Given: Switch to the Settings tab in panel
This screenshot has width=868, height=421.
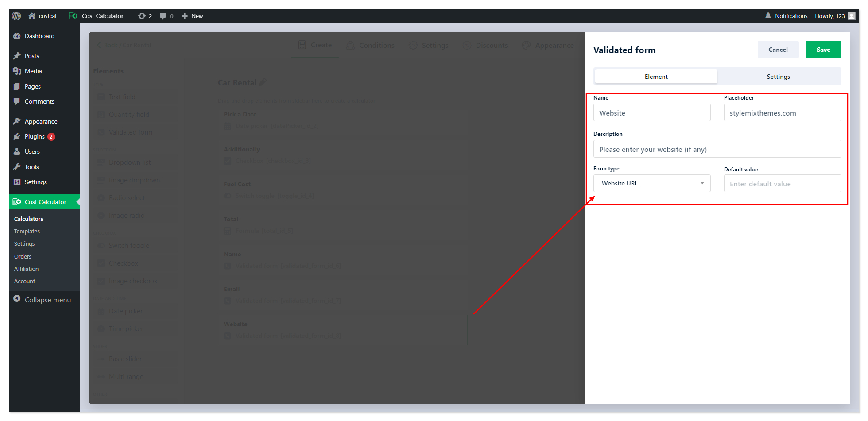Looking at the screenshot, I should pyautogui.click(x=778, y=77).
